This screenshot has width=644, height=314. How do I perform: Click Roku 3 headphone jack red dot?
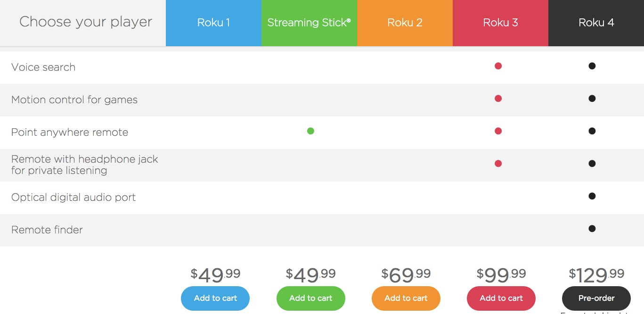(498, 164)
